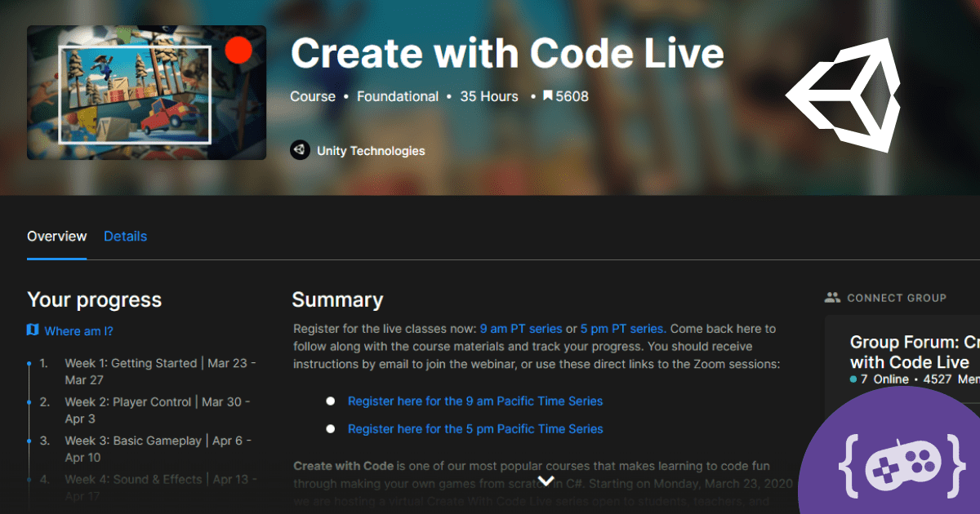Click "Register here for the 9 am Pacific Time Series"
The height and width of the screenshot is (514, 980).
click(475, 401)
